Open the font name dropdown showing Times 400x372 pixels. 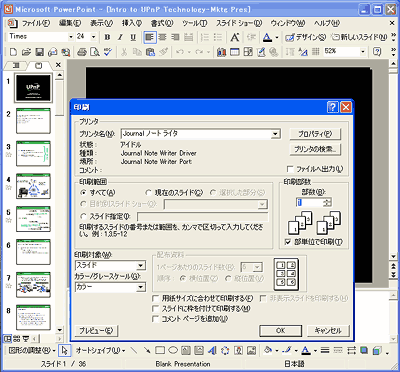(x=71, y=37)
